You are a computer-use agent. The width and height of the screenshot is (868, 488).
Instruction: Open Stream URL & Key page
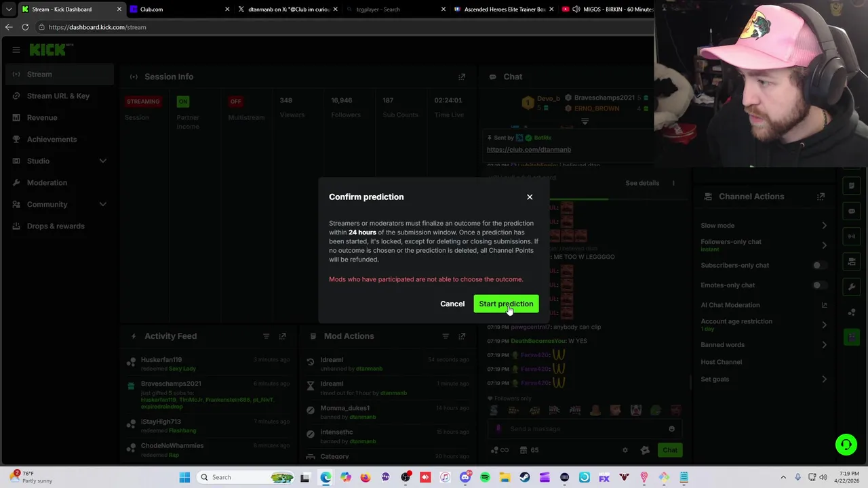(60, 96)
